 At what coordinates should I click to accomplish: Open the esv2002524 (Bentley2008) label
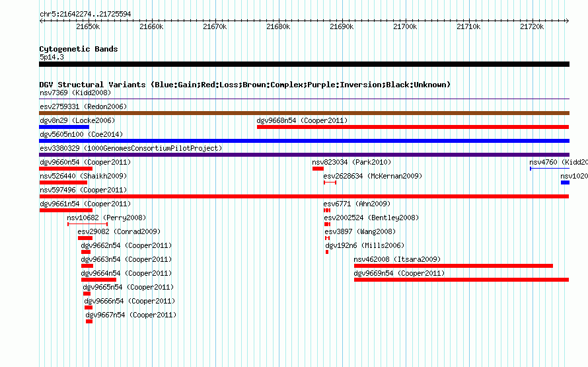tap(371, 218)
